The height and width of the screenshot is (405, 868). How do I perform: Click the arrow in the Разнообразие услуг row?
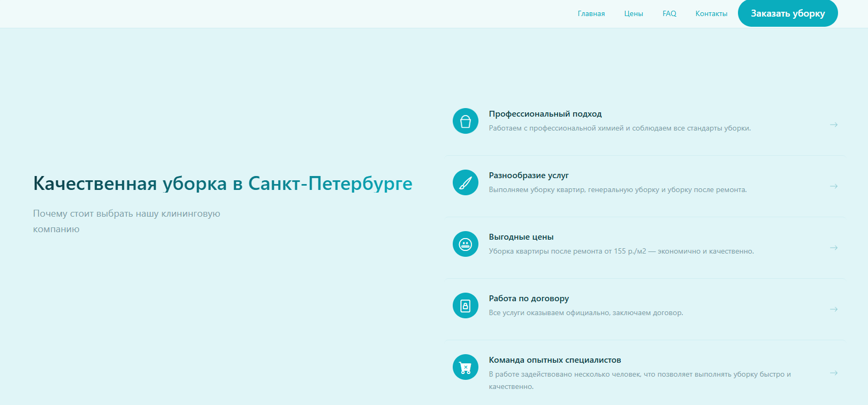[833, 186]
